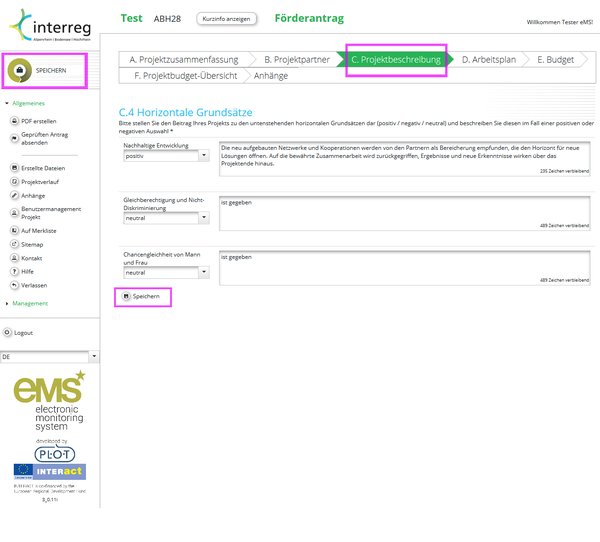Click the PDF erstellen icon in sidebar
Screen dimensions: 600x542
[14, 121]
